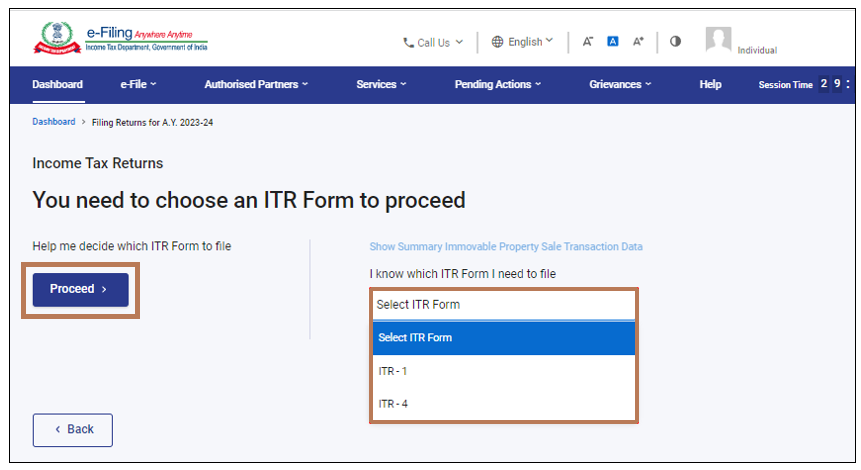Expand the Pending Actions menu
The height and width of the screenshot is (470, 861).
497,85
